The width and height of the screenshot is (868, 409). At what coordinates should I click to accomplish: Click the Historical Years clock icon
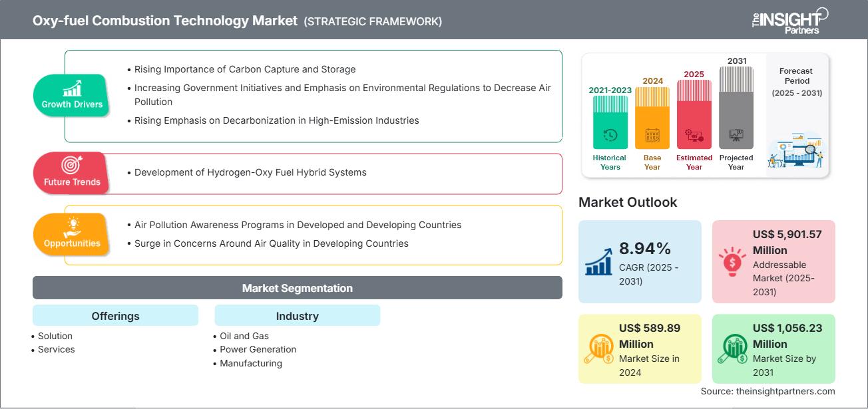[x=610, y=135]
